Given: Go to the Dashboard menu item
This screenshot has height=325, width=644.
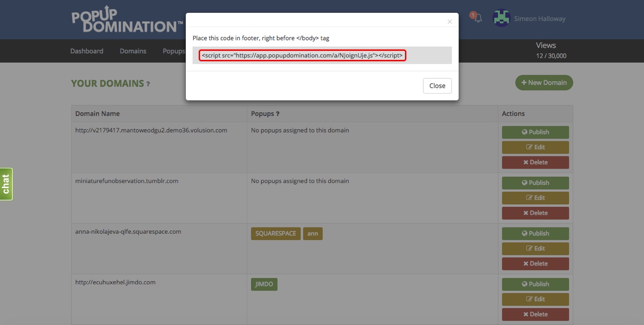Looking at the screenshot, I should pos(87,51).
